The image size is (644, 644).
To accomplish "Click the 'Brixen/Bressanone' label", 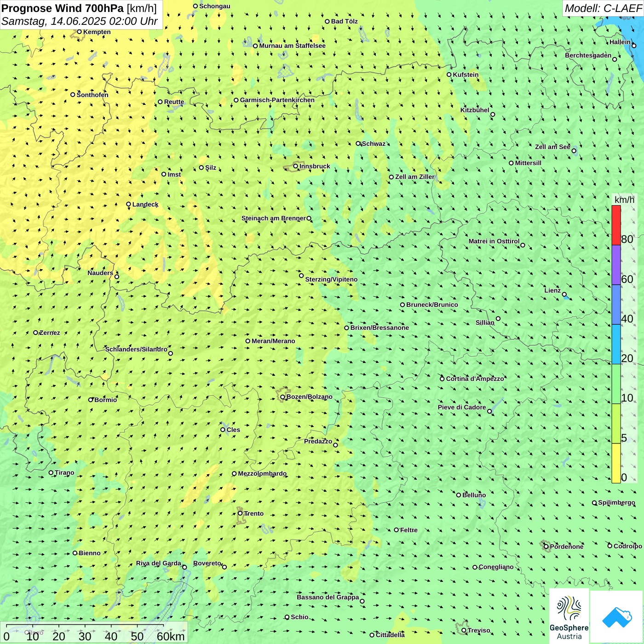I will pyautogui.click(x=380, y=328).
